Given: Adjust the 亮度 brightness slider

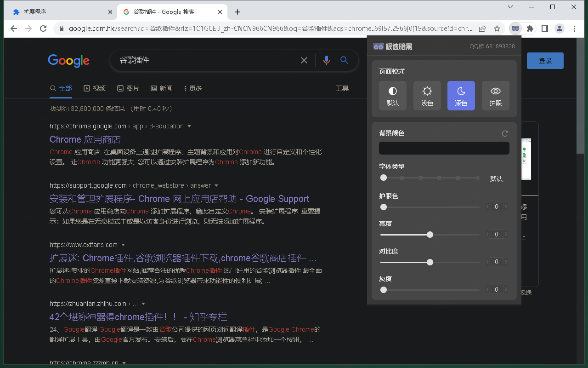Looking at the screenshot, I should pyautogui.click(x=430, y=235).
